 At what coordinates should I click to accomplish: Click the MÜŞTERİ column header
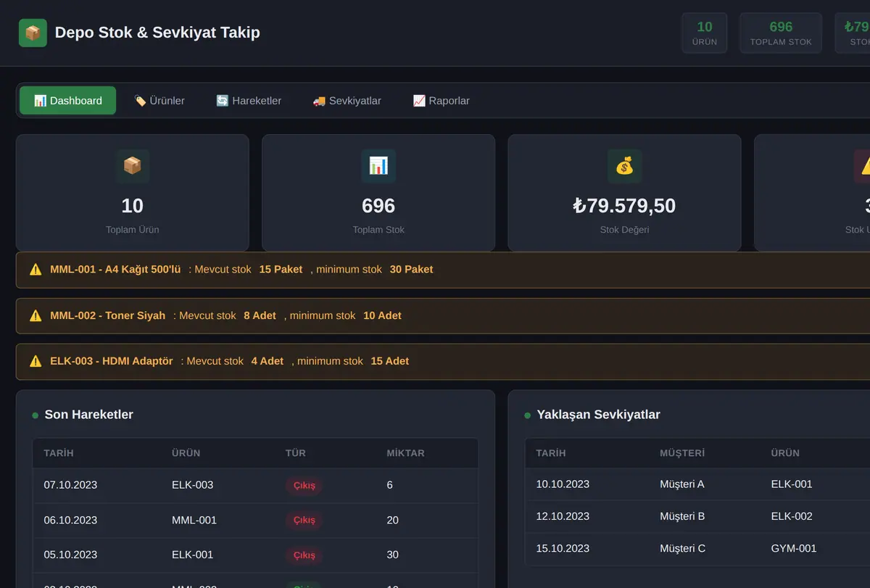coord(682,453)
